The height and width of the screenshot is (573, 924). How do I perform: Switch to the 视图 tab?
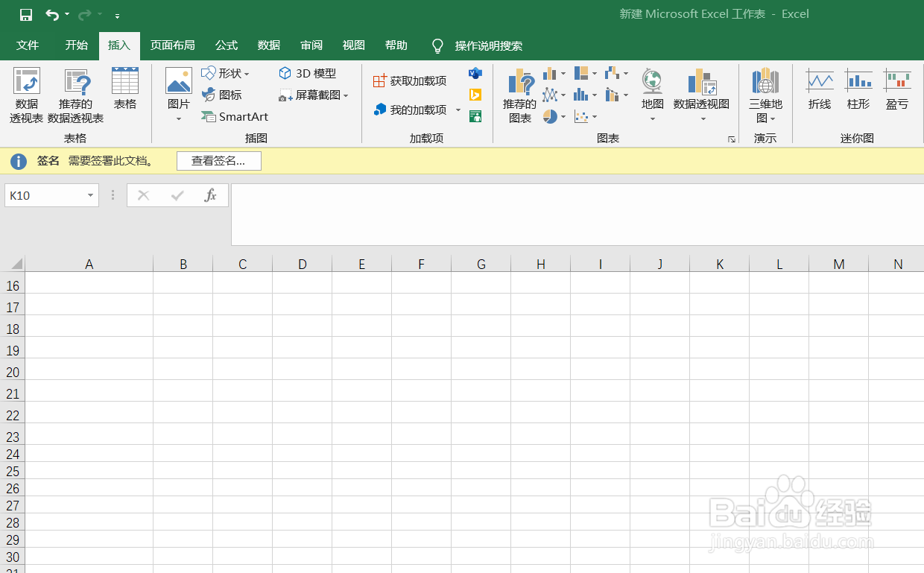click(x=354, y=45)
